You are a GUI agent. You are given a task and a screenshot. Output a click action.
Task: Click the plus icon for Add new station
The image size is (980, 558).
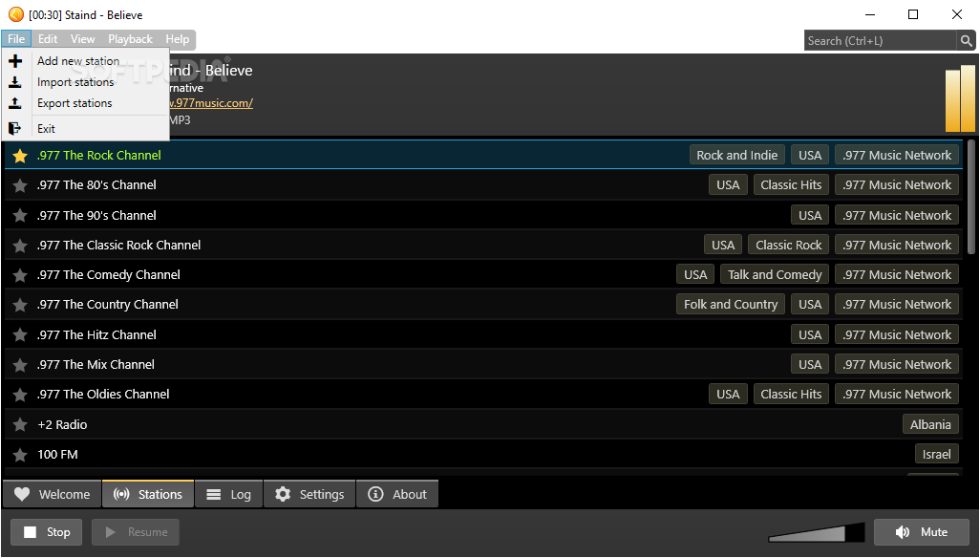[15, 60]
